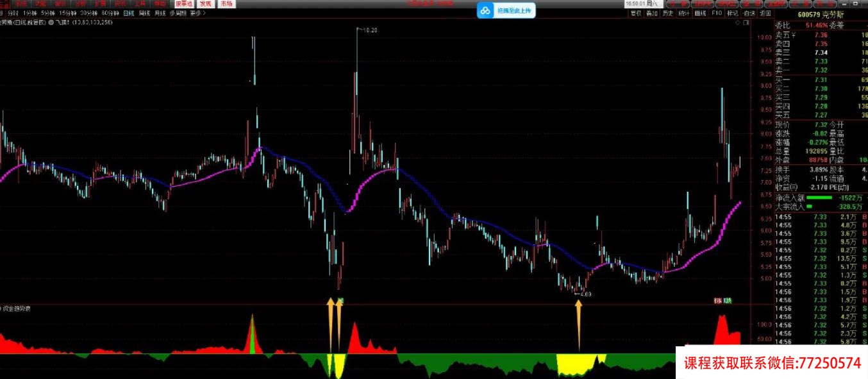Switch chart to 1分钟 period
The image size is (868, 379).
29,13
